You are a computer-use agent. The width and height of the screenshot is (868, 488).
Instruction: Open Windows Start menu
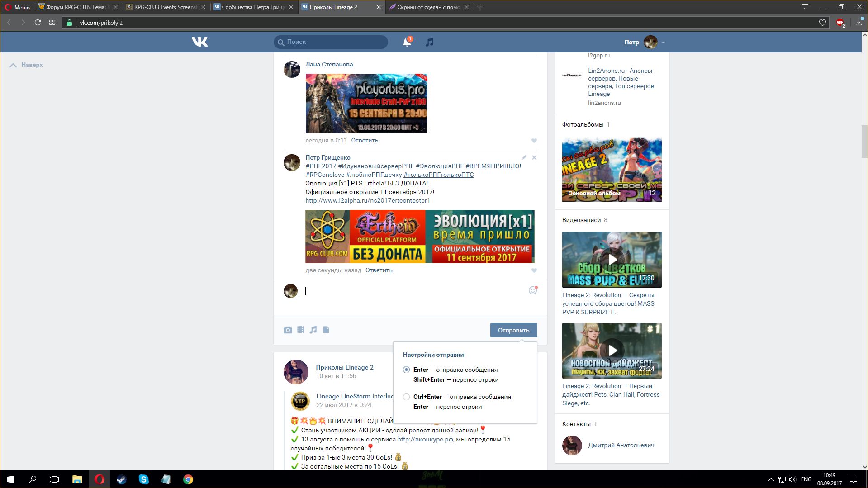[x=11, y=479]
